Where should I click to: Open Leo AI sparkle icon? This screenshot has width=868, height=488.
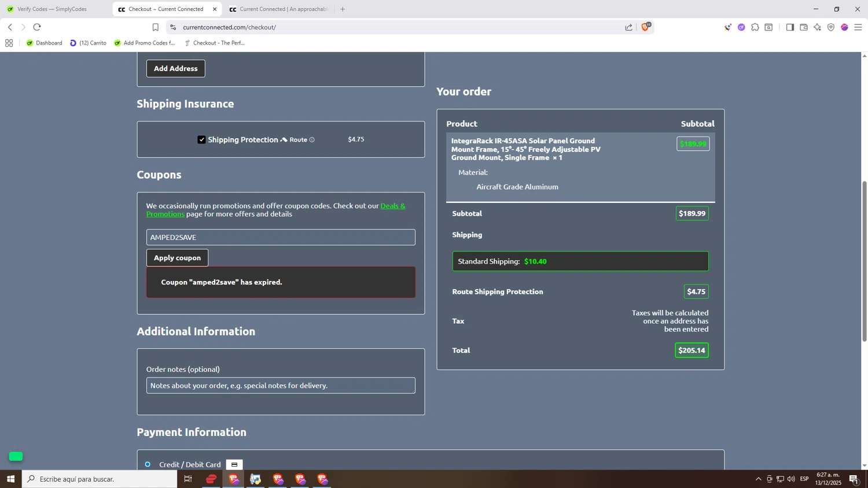817,27
